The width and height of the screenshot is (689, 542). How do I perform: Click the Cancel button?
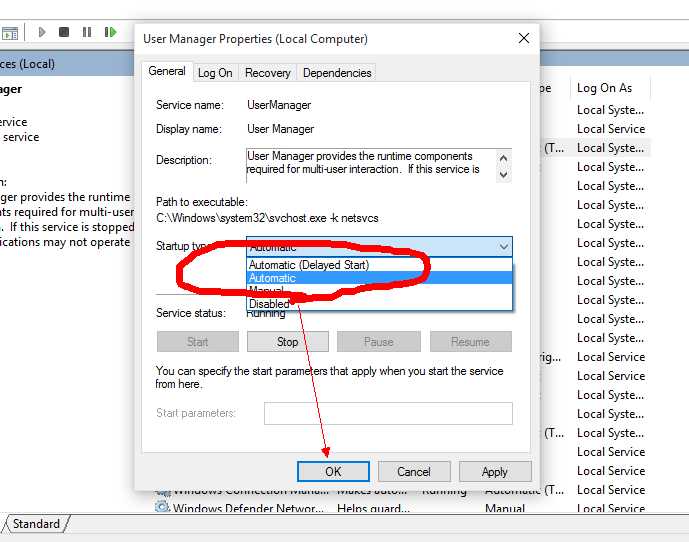pos(414,472)
